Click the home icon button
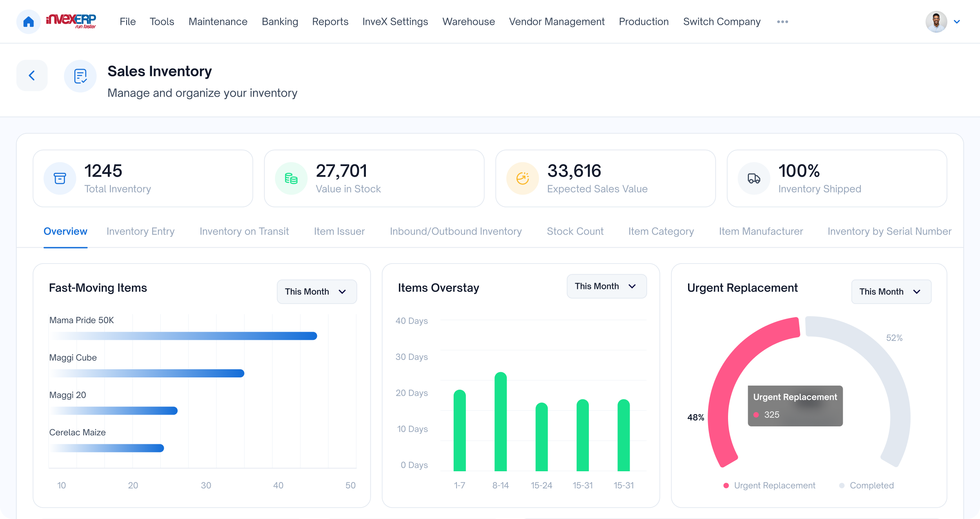The height and width of the screenshot is (519, 980). click(28, 22)
